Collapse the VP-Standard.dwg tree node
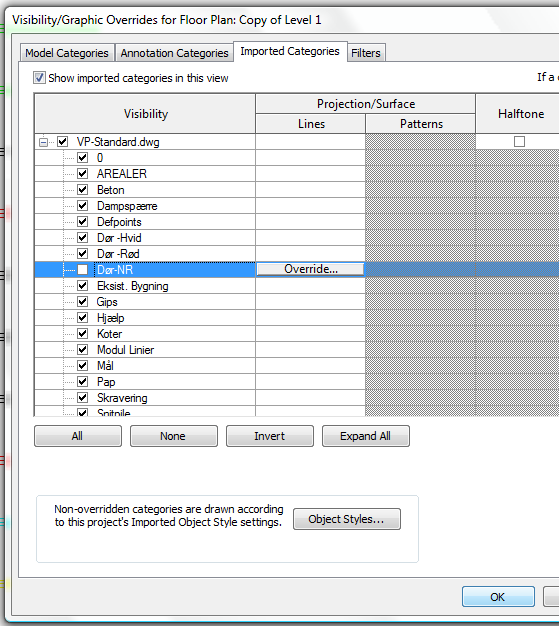559x626 pixels. [43, 142]
